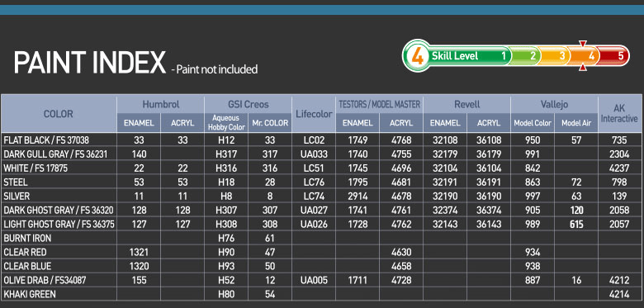Click the LC76 cell in Steel row
Image resolution: width=644 pixels, height=308 pixels.
(314, 182)
